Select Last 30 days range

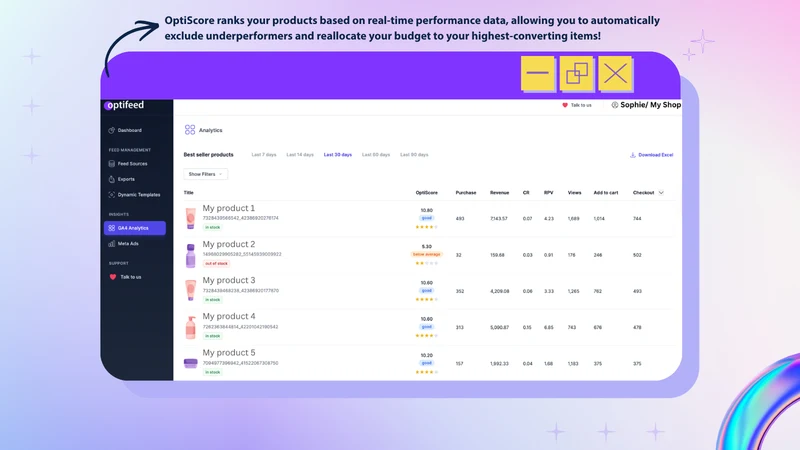[338, 155]
